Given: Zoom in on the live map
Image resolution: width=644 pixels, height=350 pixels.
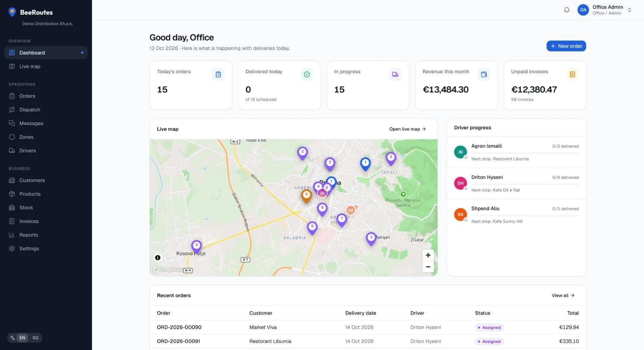Looking at the screenshot, I should click(x=428, y=255).
